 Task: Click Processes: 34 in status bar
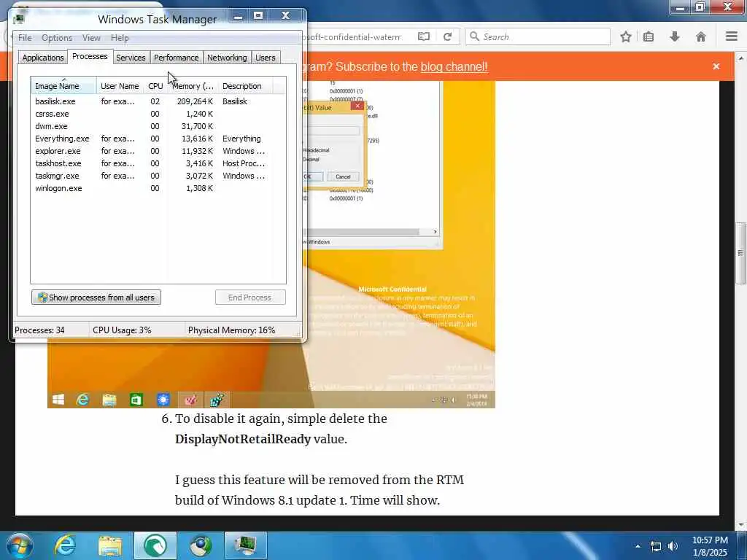tap(39, 330)
